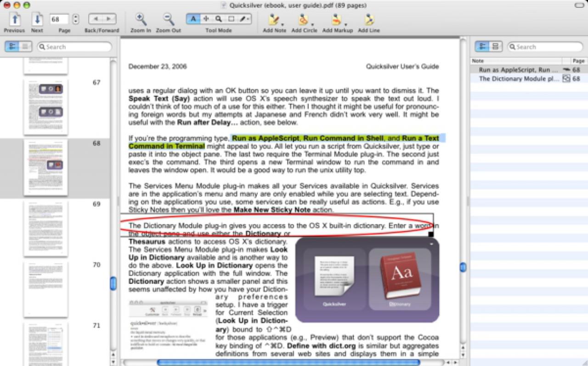Click the Add Markup icon
Viewport: 588px width, 366px height.
pos(337,19)
